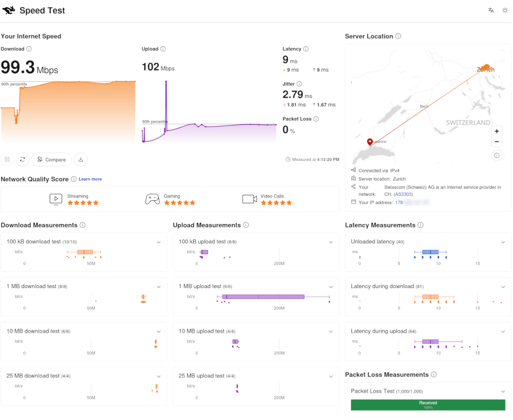Click the 2.79 ms jitter value
This screenshot has height=420, width=513.
pos(297,94)
